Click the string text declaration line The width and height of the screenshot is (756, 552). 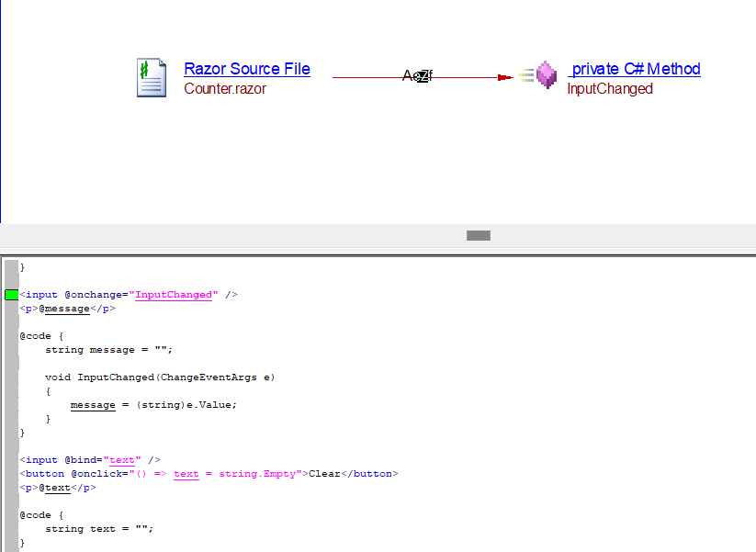pyautogui.click(x=99, y=529)
